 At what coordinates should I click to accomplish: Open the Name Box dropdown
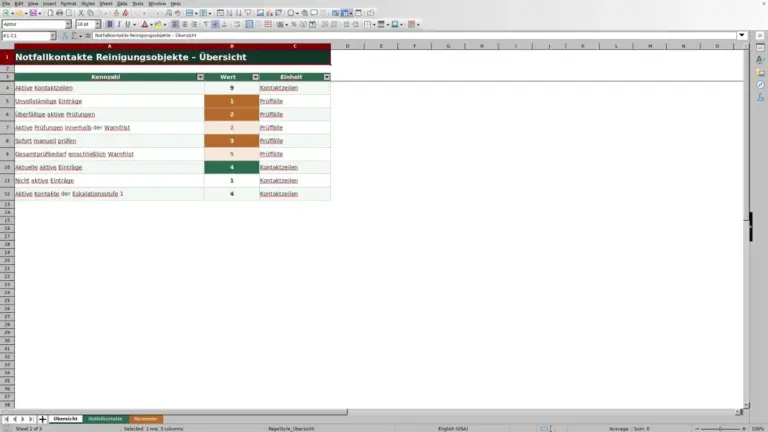[53, 36]
